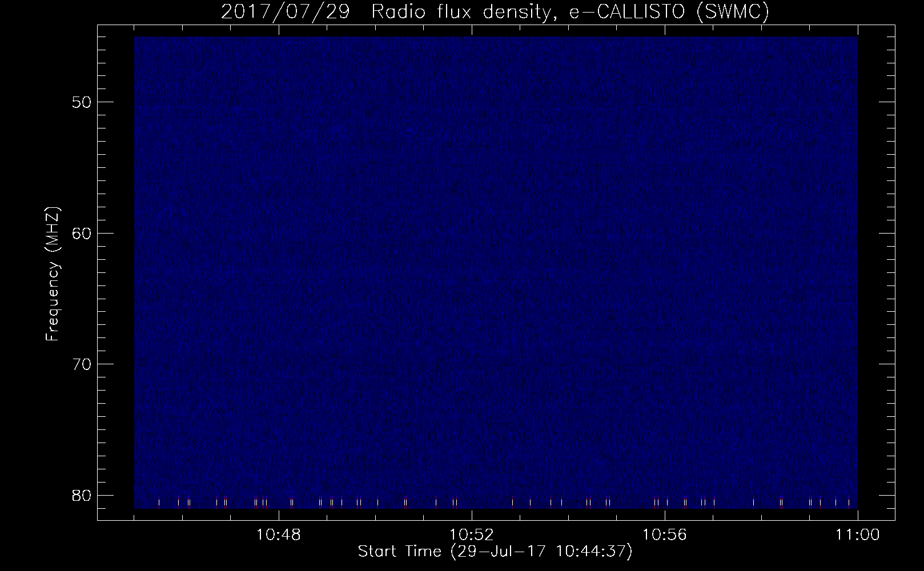The image size is (924, 571).
Task: Click the 'Frequency (MHZ)' axis label
Action: pyautogui.click(x=53, y=274)
